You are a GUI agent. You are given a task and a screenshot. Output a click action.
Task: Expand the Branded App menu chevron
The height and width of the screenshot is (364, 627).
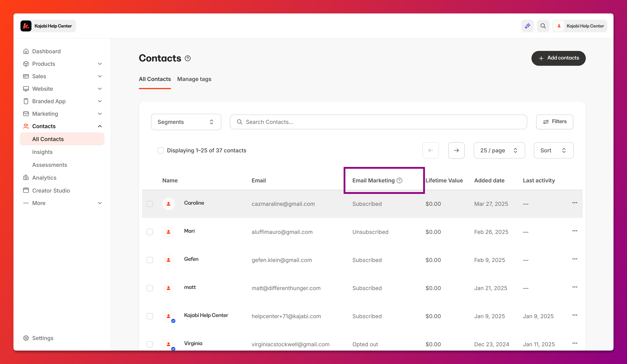coord(100,101)
